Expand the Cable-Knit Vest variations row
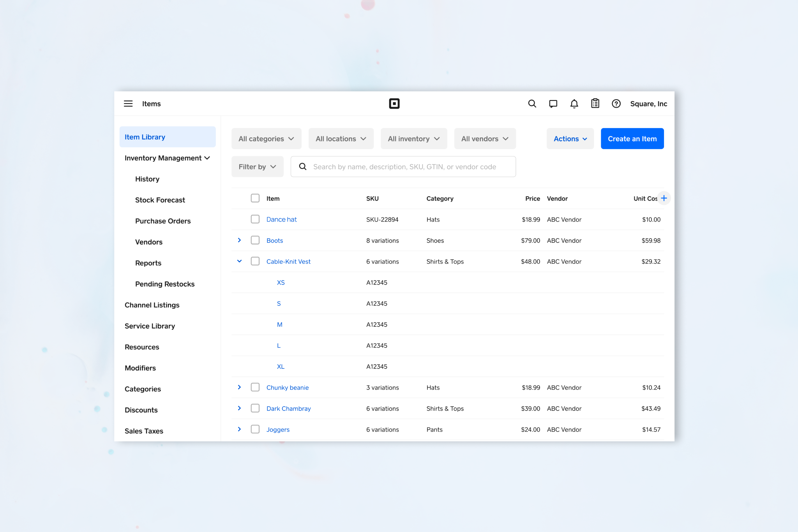Viewport: 798px width, 532px height. coord(239,261)
